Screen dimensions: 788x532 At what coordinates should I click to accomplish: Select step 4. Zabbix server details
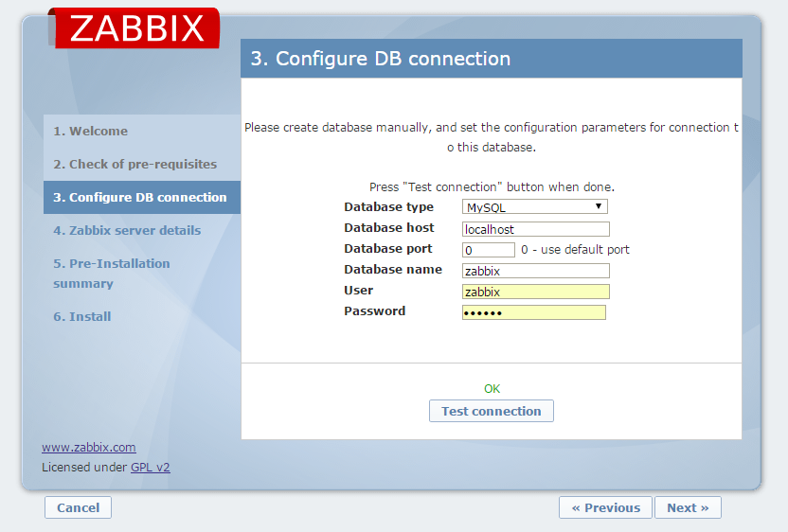(142, 231)
